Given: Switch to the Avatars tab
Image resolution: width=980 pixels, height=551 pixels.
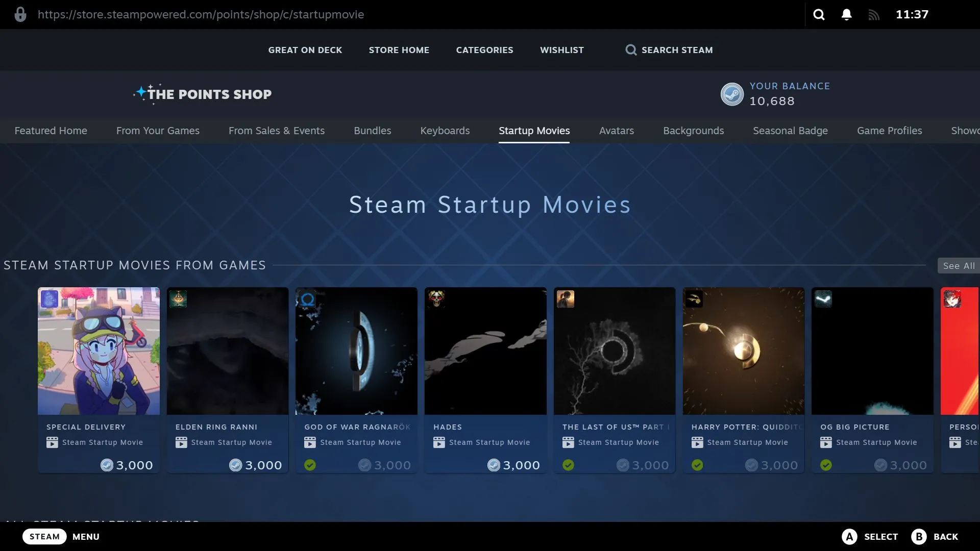Looking at the screenshot, I should [x=616, y=131].
